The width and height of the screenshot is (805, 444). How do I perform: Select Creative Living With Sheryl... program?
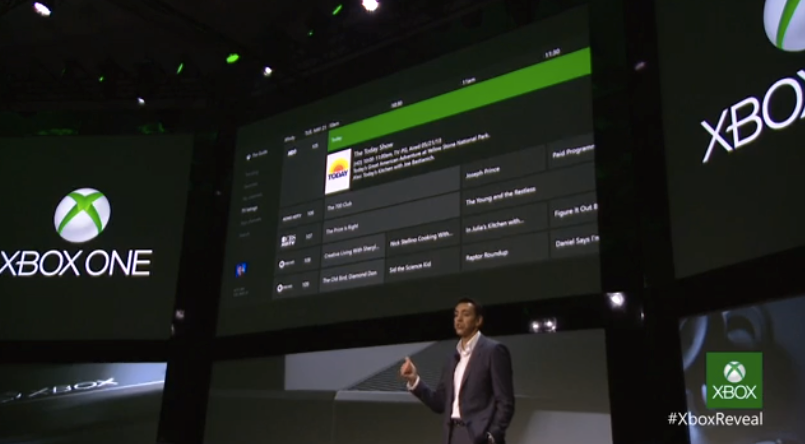coord(353,252)
